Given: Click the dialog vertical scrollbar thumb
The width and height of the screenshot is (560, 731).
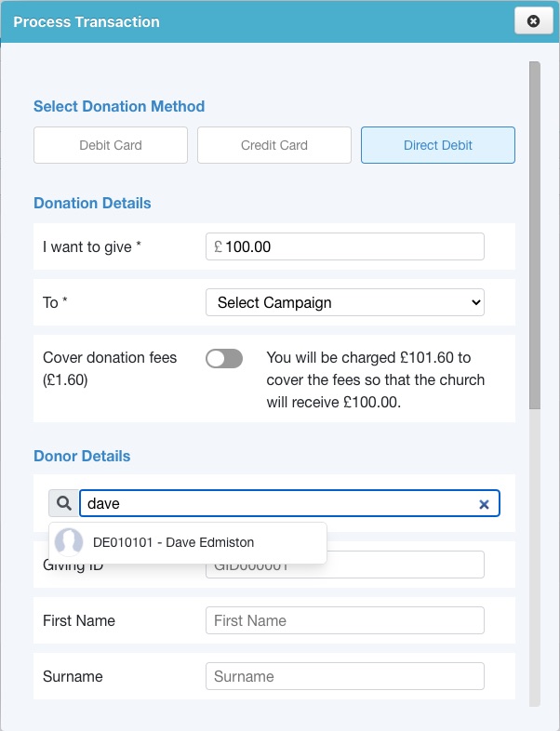Looking at the screenshot, I should coord(535,235).
